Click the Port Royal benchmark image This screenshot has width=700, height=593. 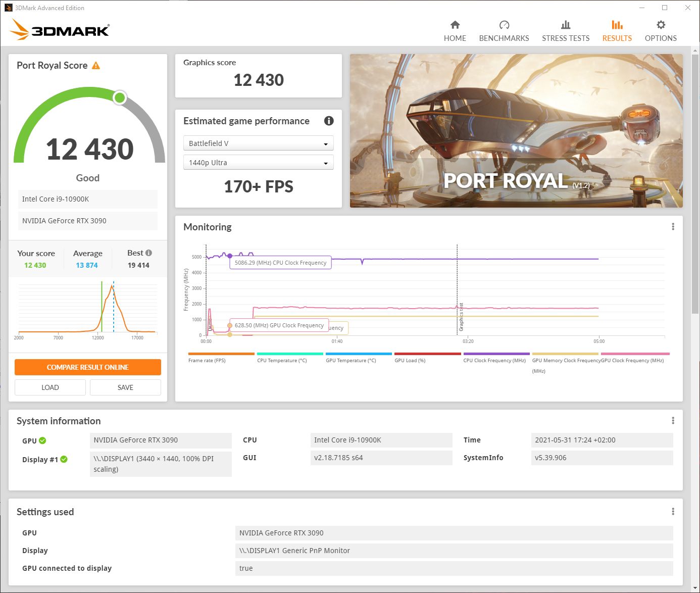click(x=516, y=131)
